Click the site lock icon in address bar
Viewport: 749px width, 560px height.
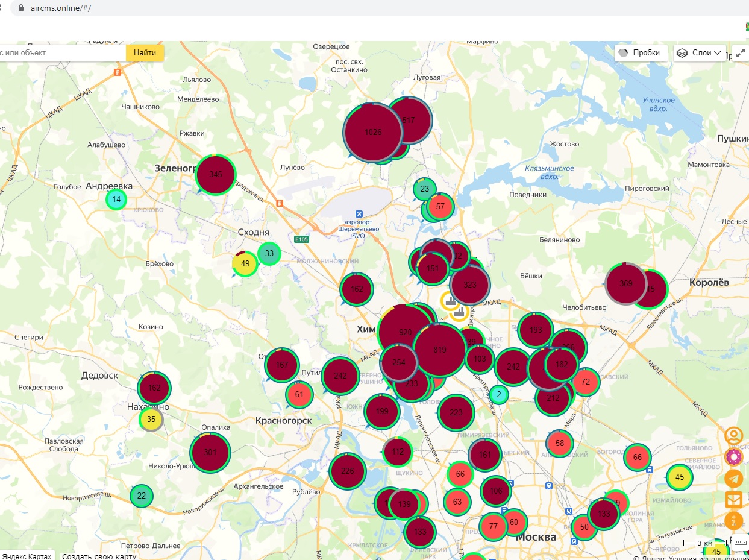[22, 8]
